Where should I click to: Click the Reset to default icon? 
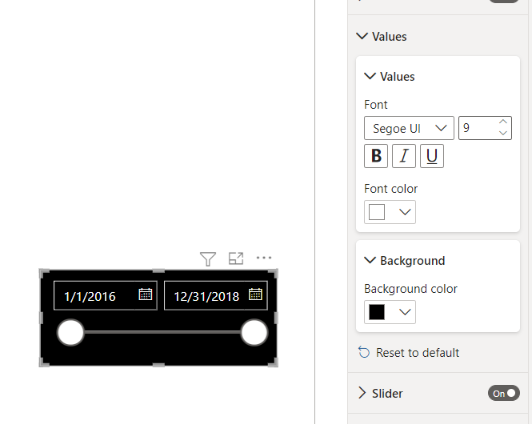(364, 352)
